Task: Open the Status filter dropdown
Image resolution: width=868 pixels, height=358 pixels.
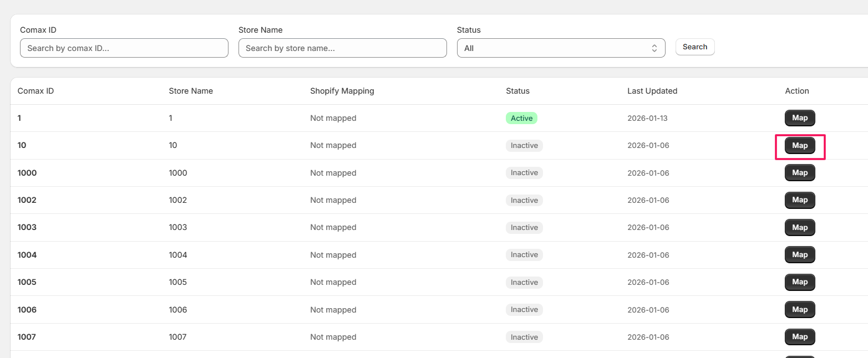Action: (561, 48)
